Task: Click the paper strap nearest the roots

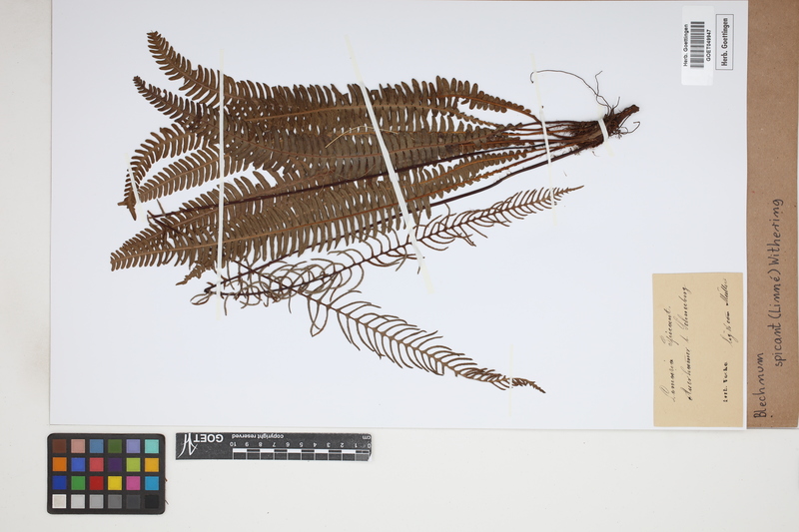Action: pyautogui.click(x=602, y=130)
